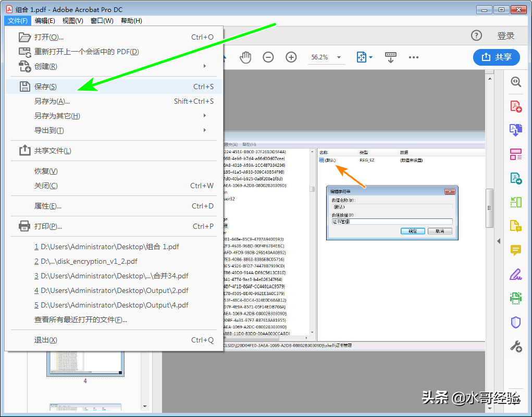Open the Comment tool
Screen dimensions: 532x417
516,250
